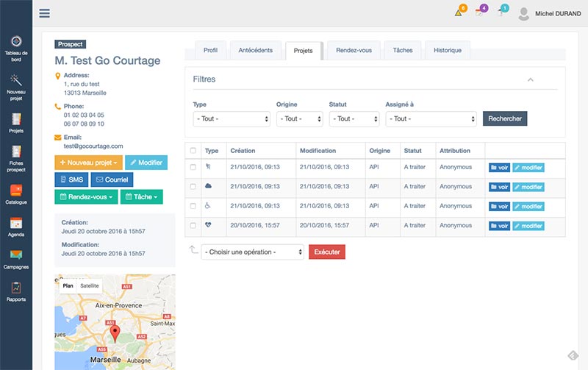Screen dimensions: 588x370
Task: Open the Type filter dropdown
Action: coord(232,118)
